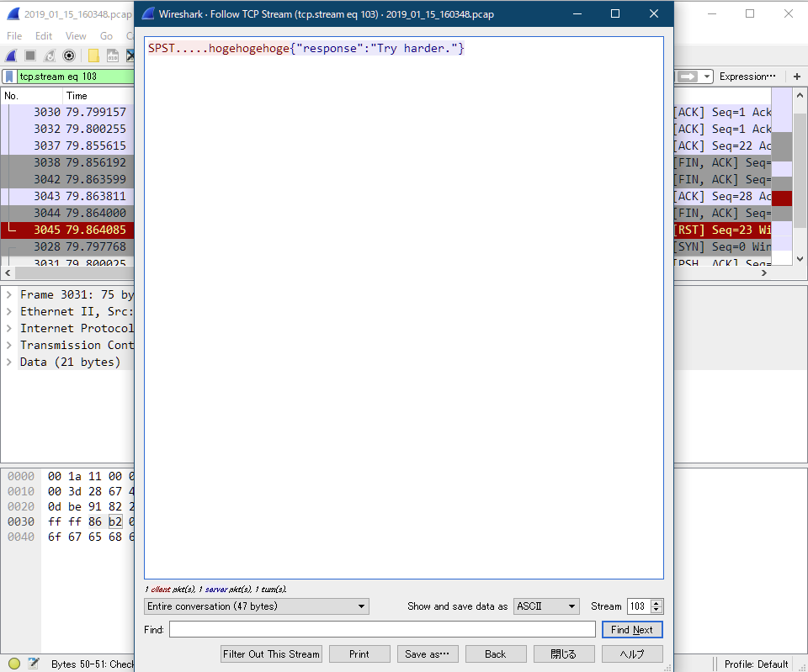Open the Entire conversation (47 bytes) dropdown
This screenshot has width=808, height=672.
click(257, 606)
